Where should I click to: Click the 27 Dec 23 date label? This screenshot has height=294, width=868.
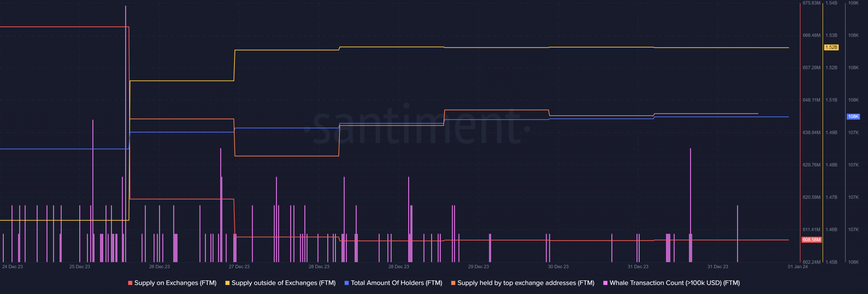239,267
